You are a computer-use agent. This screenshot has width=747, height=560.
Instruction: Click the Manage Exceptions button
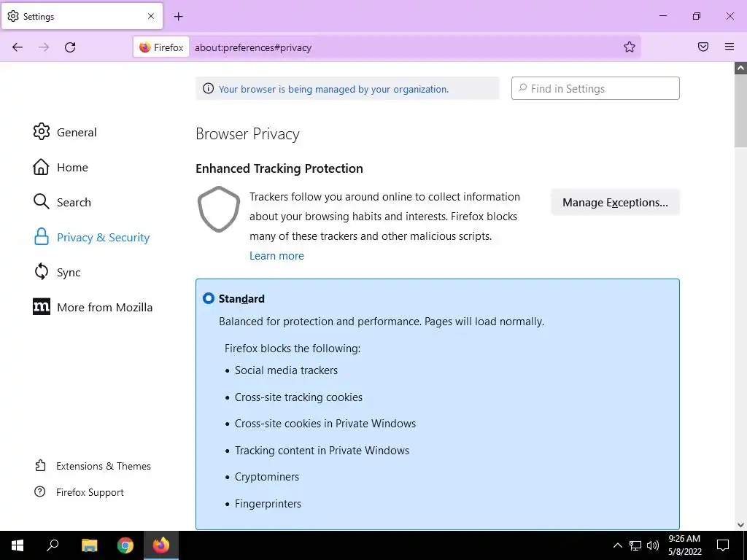[x=615, y=203]
